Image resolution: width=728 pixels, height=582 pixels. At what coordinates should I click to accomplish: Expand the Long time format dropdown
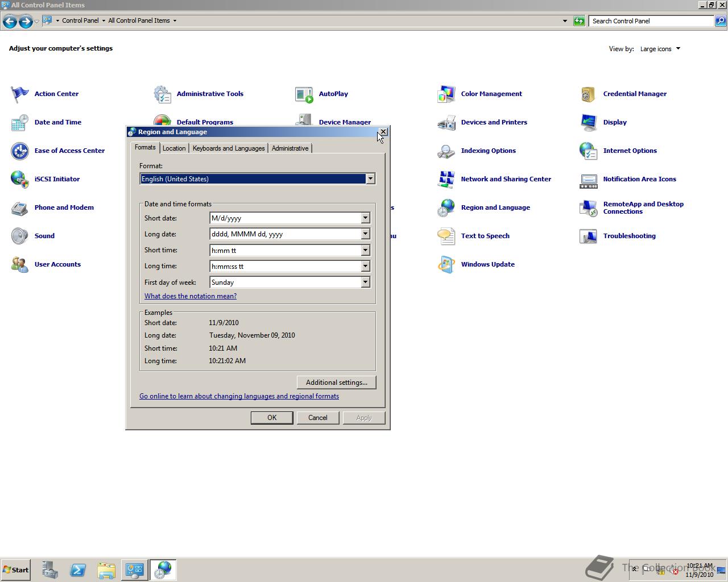tap(366, 266)
